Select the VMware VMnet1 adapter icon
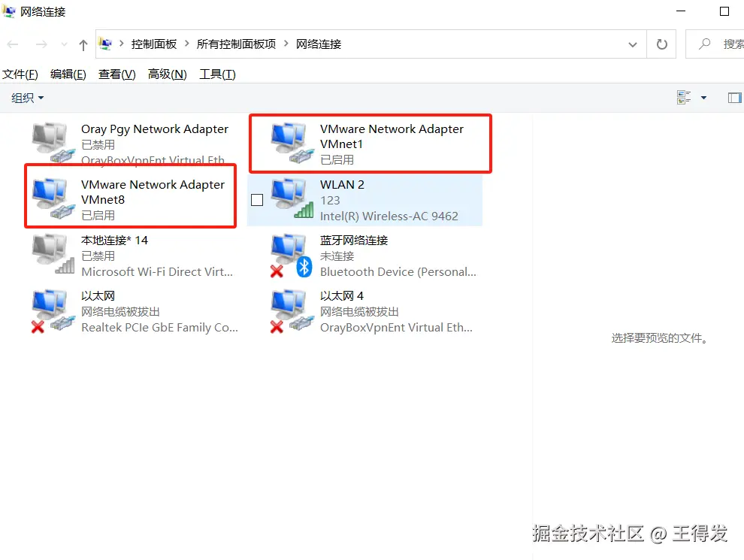This screenshot has width=744, height=560. click(x=292, y=142)
